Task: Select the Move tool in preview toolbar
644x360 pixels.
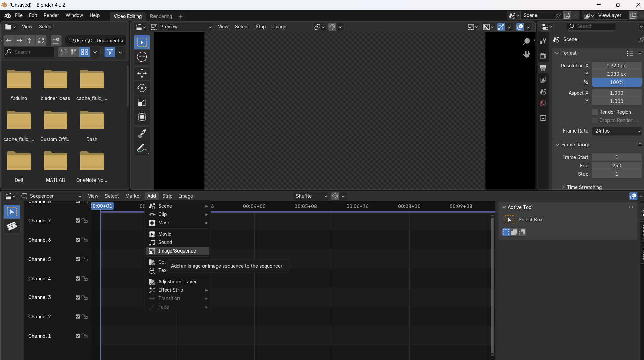Action: tap(142, 73)
